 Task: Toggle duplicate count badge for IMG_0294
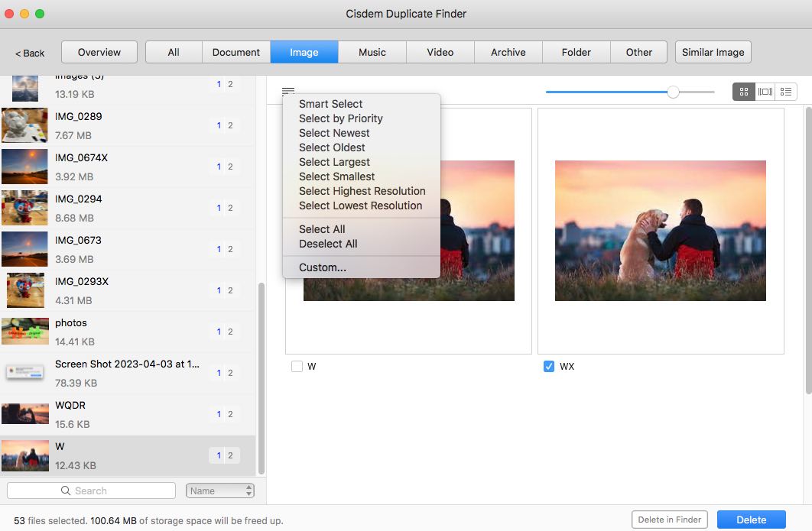[225, 208]
